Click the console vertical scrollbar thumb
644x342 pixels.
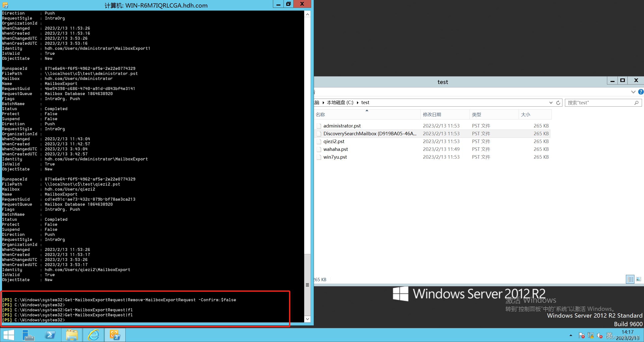tap(307, 285)
